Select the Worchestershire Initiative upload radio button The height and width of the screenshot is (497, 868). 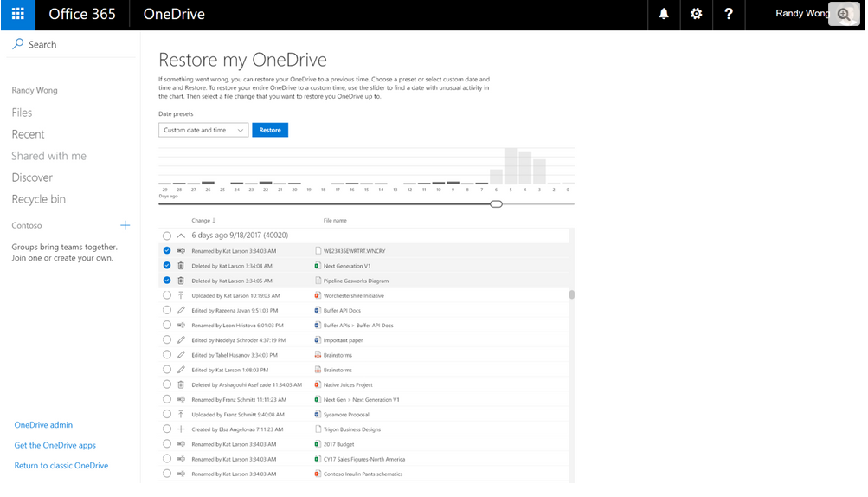click(x=167, y=295)
